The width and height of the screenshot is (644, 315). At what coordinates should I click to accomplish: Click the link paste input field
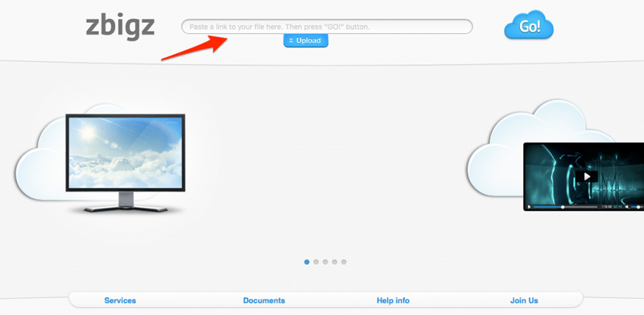click(x=327, y=27)
